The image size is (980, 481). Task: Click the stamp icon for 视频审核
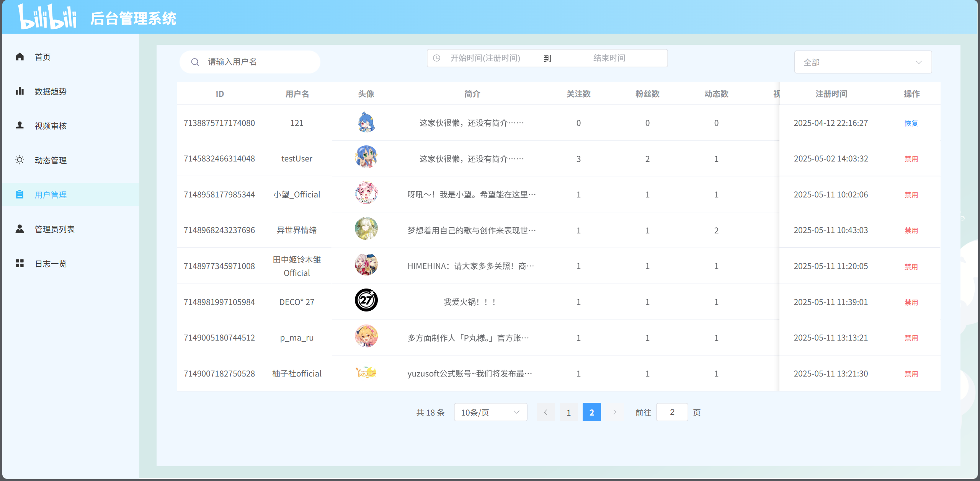pos(20,126)
